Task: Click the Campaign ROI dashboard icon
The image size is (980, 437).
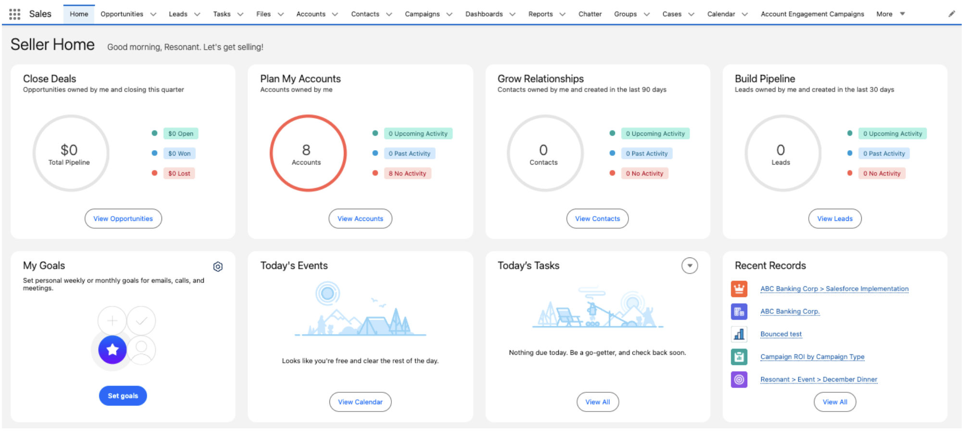Action: (x=739, y=357)
